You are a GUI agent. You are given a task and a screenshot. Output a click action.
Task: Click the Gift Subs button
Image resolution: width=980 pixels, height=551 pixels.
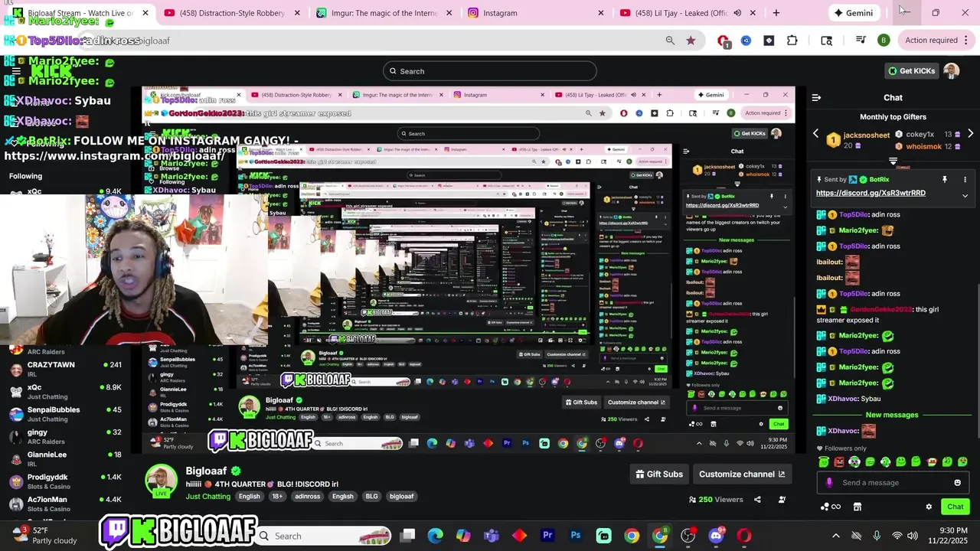point(659,474)
